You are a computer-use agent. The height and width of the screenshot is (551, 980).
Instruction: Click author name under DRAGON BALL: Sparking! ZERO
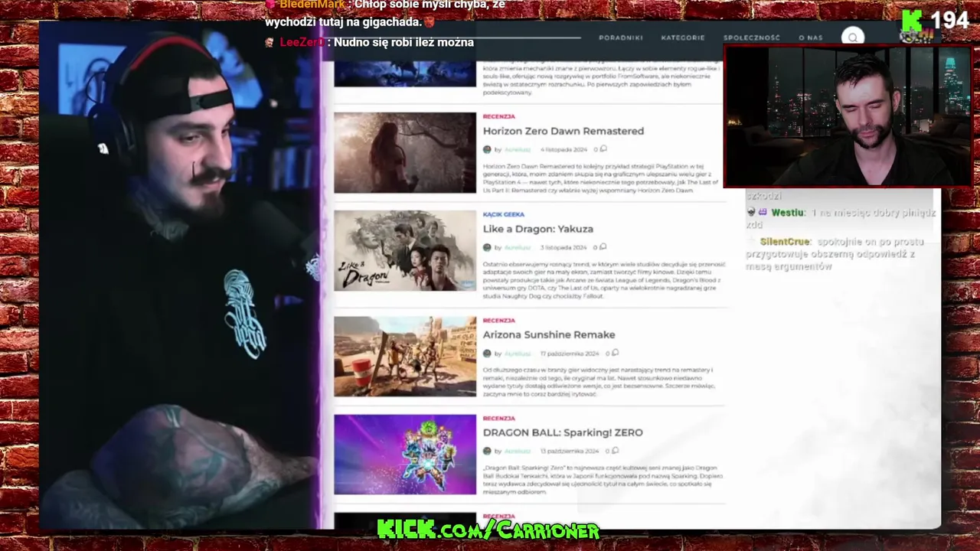518,452
